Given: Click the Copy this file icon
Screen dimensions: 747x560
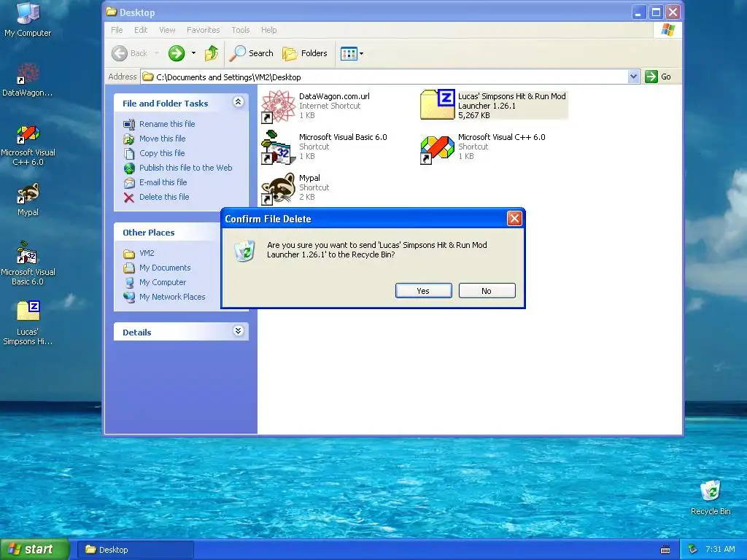Looking at the screenshot, I should pyautogui.click(x=129, y=154).
